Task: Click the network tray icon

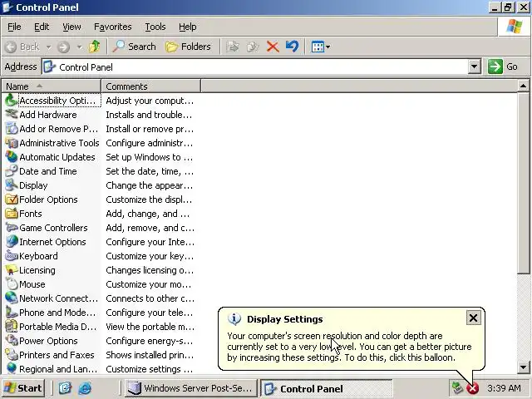Action: click(x=457, y=387)
